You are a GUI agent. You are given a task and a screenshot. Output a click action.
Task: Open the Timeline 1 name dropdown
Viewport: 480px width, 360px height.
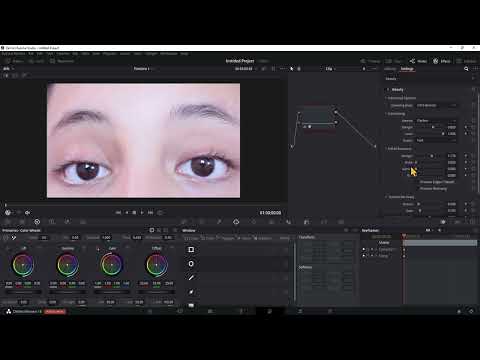[143, 69]
